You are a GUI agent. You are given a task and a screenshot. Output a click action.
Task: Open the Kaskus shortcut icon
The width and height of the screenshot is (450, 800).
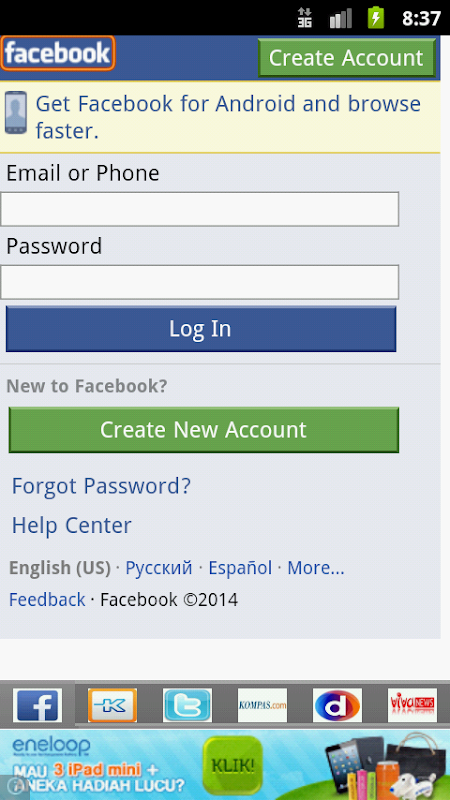tap(112, 705)
